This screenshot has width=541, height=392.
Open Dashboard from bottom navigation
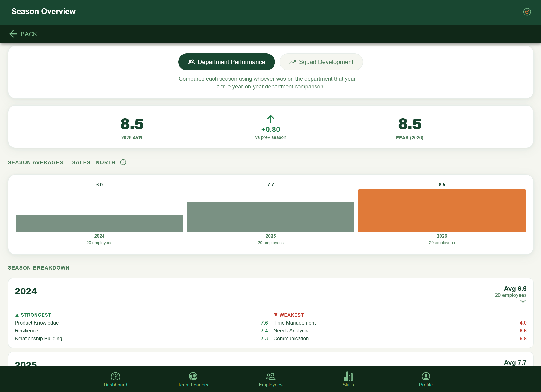[x=115, y=380]
